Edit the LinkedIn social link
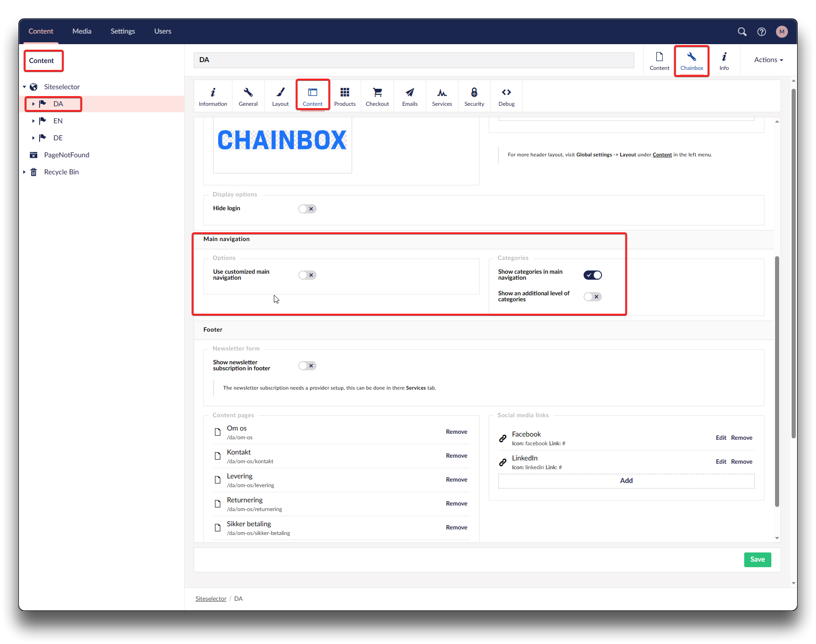The width and height of the screenshot is (816, 644). [x=721, y=462]
